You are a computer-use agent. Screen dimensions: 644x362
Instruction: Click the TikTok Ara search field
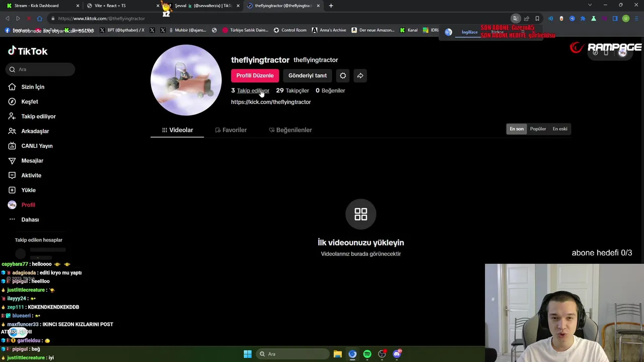[41, 69]
